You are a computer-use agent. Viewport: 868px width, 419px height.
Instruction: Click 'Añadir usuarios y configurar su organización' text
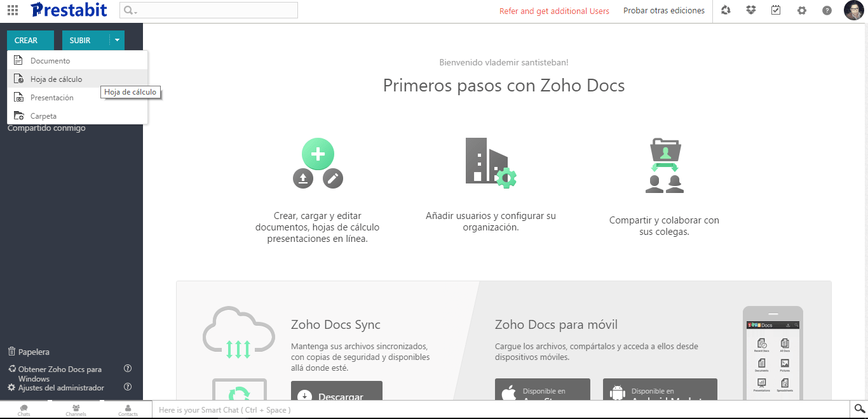point(491,222)
